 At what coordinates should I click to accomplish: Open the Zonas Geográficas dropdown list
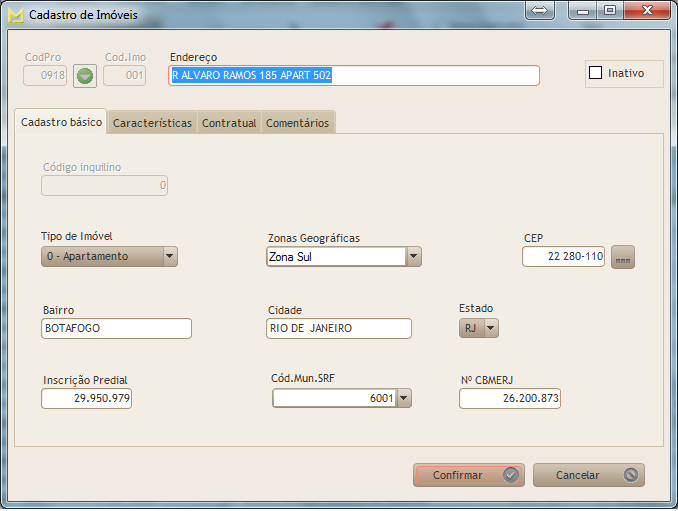coord(414,257)
